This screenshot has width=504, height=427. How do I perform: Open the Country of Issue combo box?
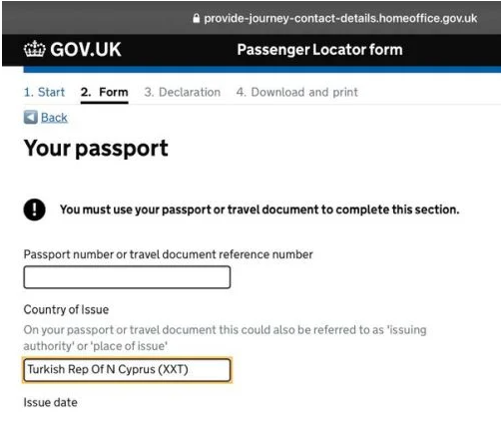click(127, 370)
